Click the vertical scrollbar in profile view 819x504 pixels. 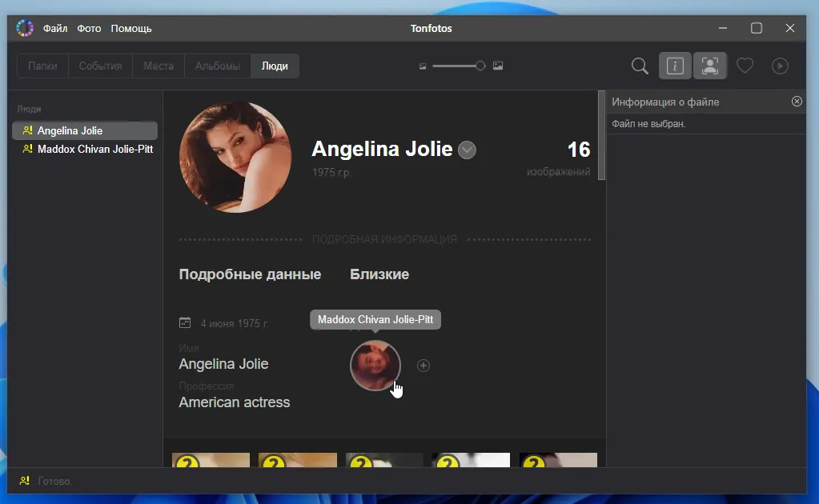click(x=601, y=136)
